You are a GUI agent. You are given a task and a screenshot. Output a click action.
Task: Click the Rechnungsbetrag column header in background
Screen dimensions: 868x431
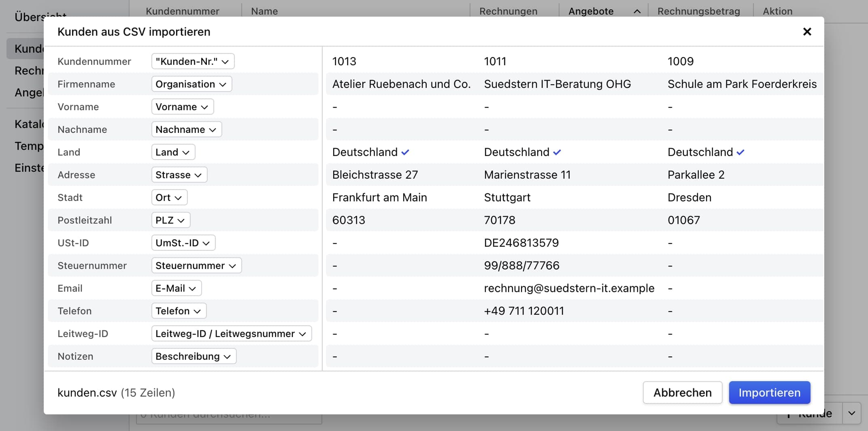click(x=698, y=11)
